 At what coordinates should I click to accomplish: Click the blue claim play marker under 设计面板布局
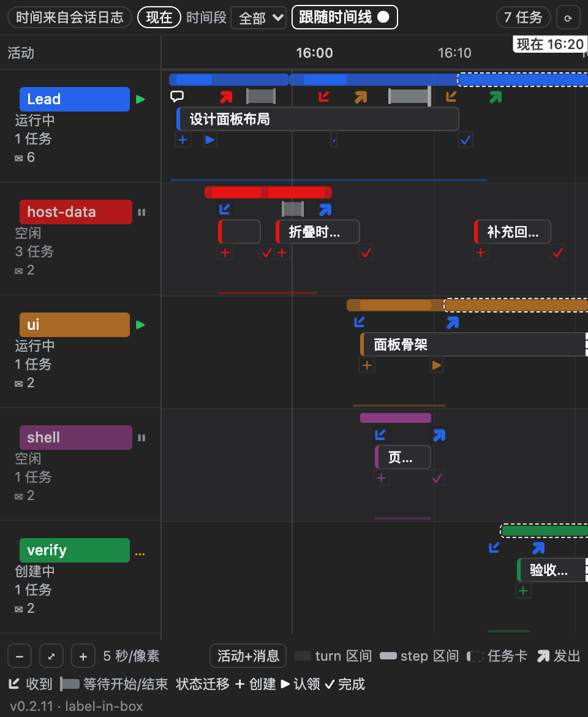209,140
